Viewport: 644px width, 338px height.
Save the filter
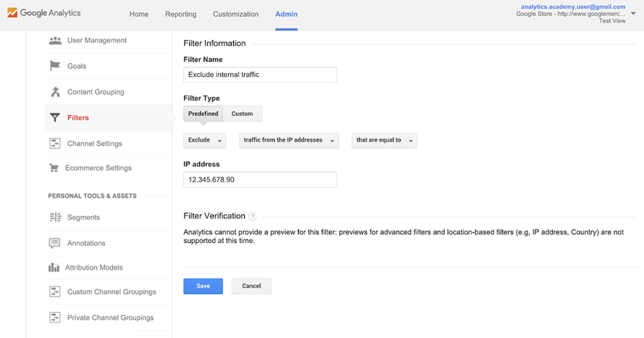point(203,286)
